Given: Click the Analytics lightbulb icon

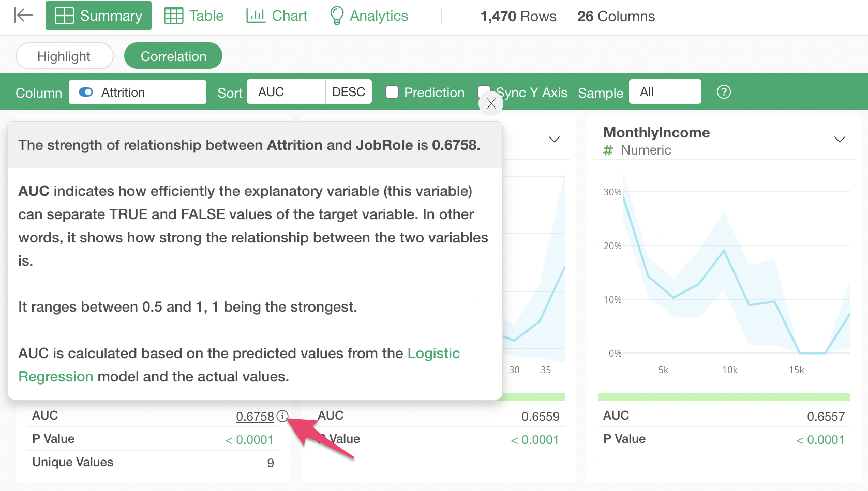Looking at the screenshot, I should coord(337,16).
